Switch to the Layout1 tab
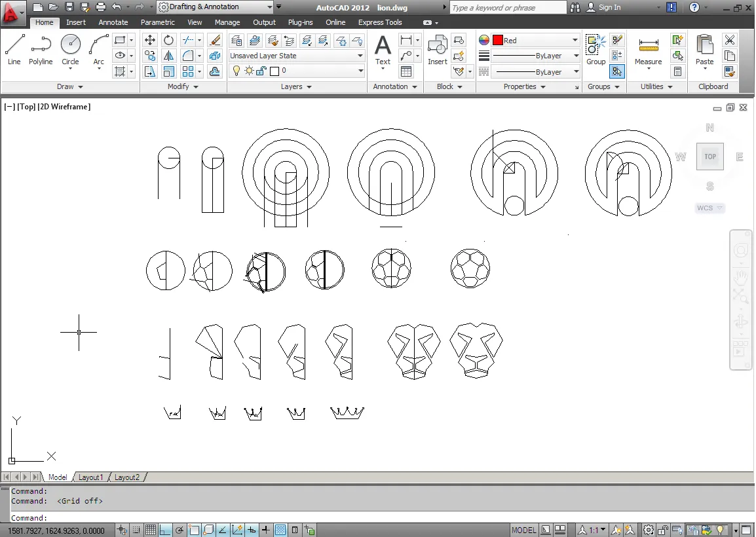The image size is (756, 537). 90,477
